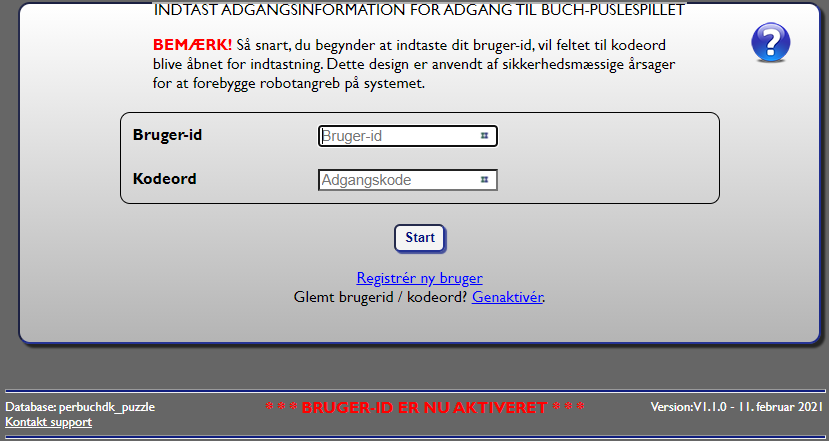Click the autofill icon in Adgangskode field
The height and width of the screenshot is (441, 829).
pyautogui.click(x=484, y=180)
